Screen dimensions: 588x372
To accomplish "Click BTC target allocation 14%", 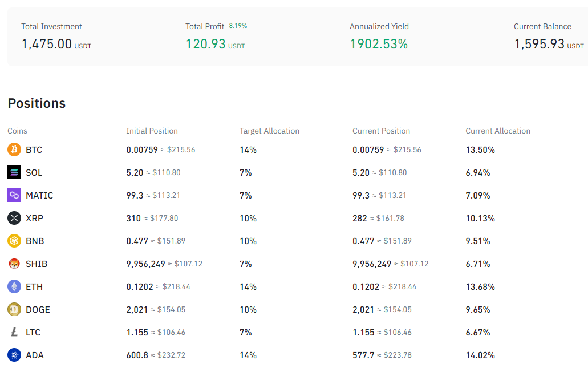I will (248, 150).
